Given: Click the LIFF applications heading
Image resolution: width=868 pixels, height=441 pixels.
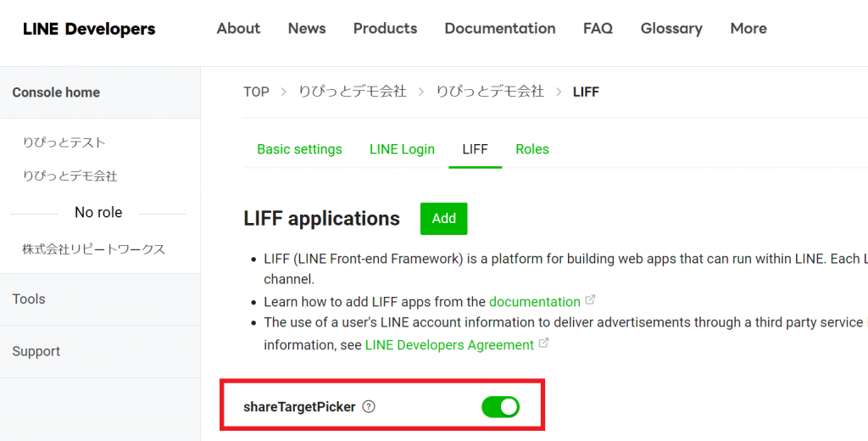Looking at the screenshot, I should click(321, 219).
